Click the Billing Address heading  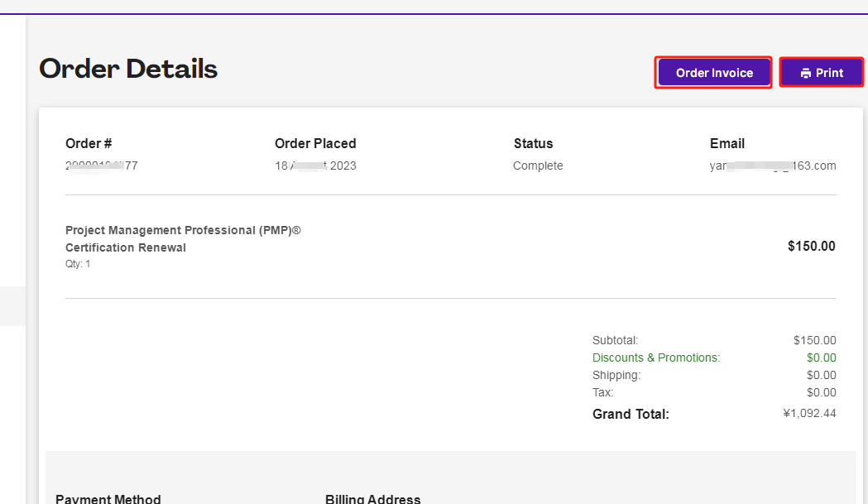[372, 499]
